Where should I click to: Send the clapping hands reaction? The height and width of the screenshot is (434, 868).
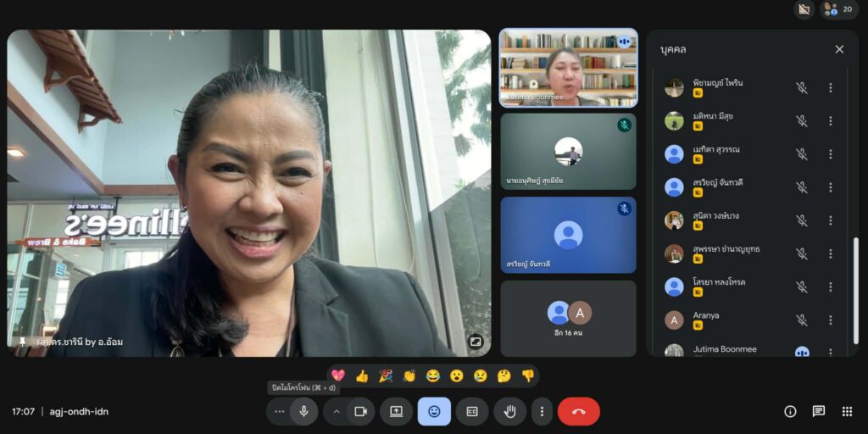point(409,376)
